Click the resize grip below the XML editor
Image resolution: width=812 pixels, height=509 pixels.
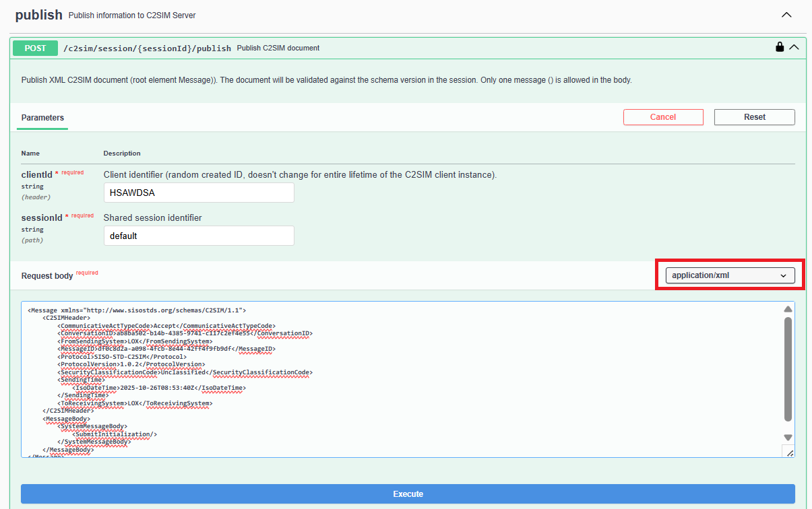(x=789, y=452)
